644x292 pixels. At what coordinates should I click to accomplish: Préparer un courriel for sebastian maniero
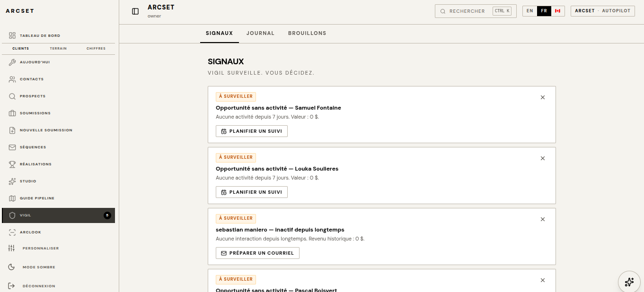[257, 253]
